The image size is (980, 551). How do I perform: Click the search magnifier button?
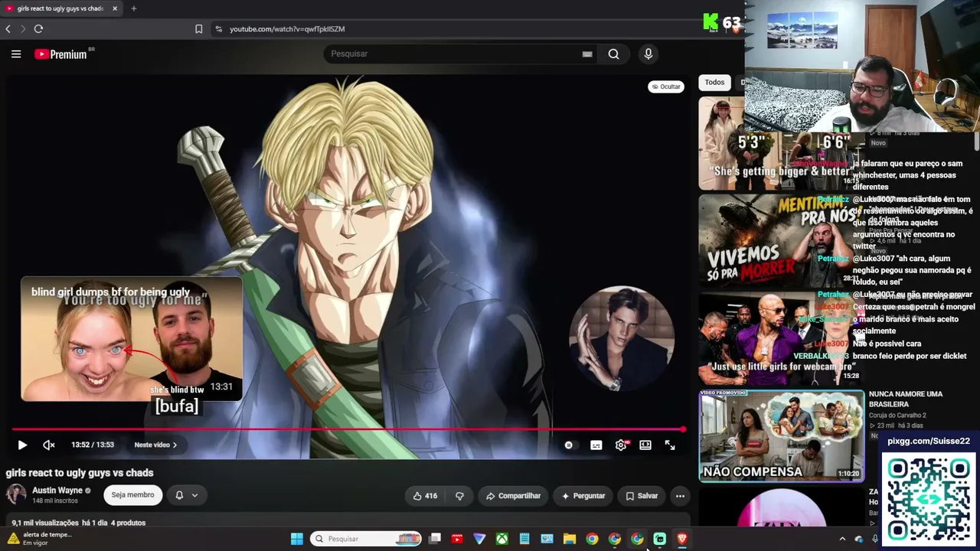pyautogui.click(x=613, y=54)
